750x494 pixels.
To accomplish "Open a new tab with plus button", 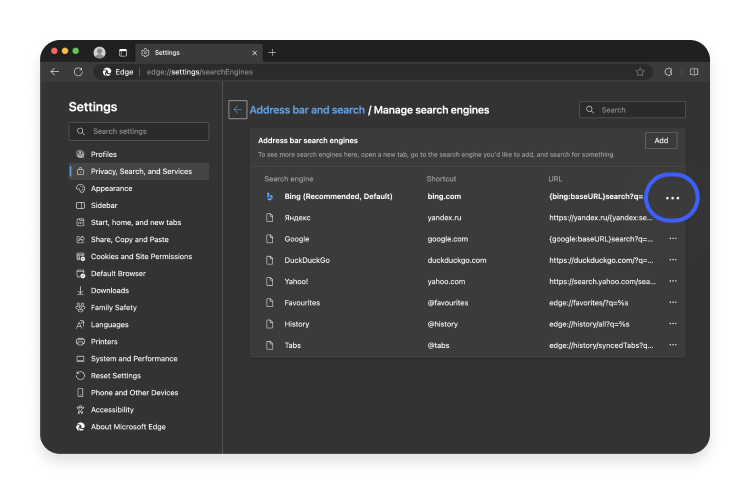I will pos(272,53).
